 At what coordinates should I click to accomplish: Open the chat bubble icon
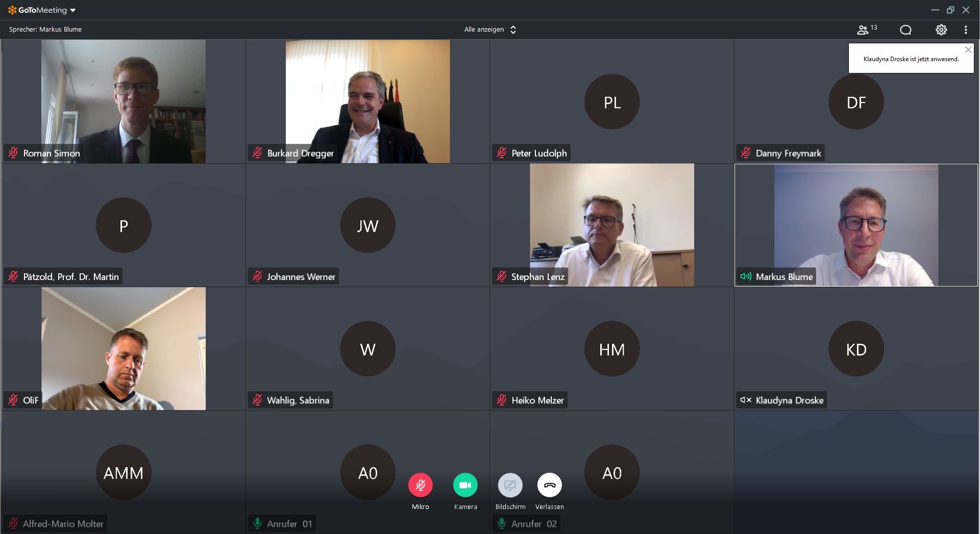pyautogui.click(x=905, y=30)
